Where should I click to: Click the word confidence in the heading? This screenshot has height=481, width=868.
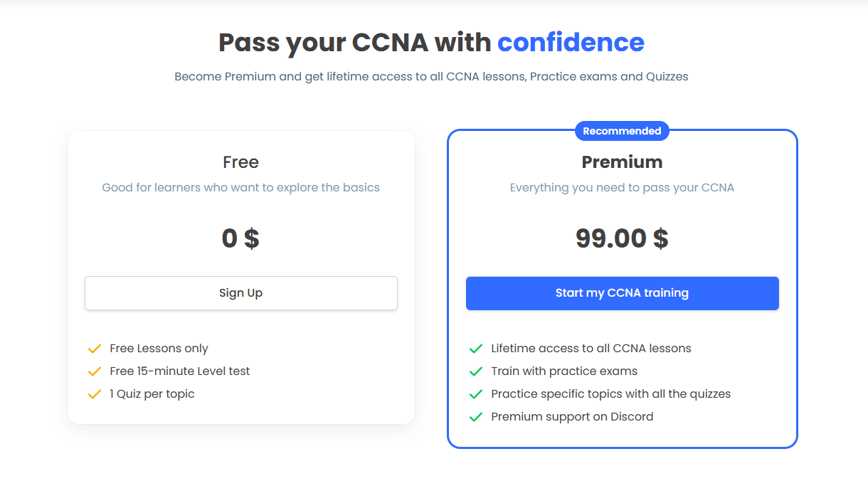click(x=571, y=43)
